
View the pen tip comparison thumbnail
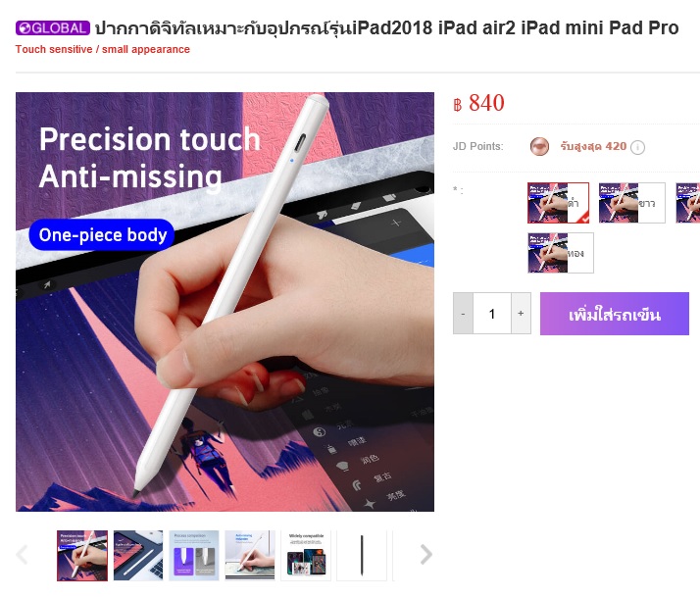pyautogui.click(x=194, y=556)
